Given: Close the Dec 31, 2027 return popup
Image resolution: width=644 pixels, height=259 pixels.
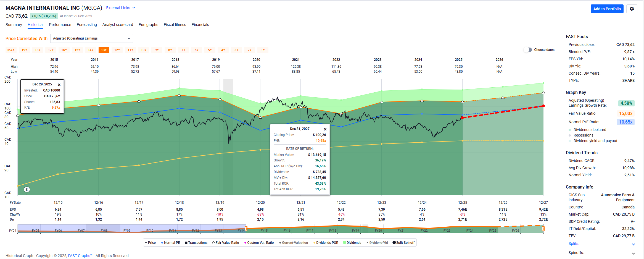Looking at the screenshot, I should 325,129.
